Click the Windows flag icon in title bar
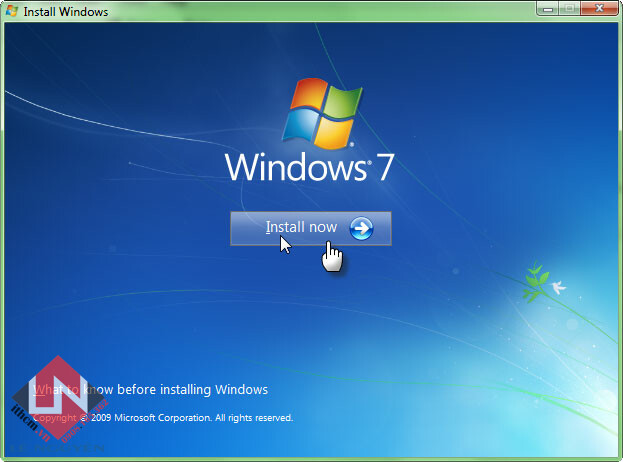Viewport: 623px width, 462px height. (x=12, y=11)
